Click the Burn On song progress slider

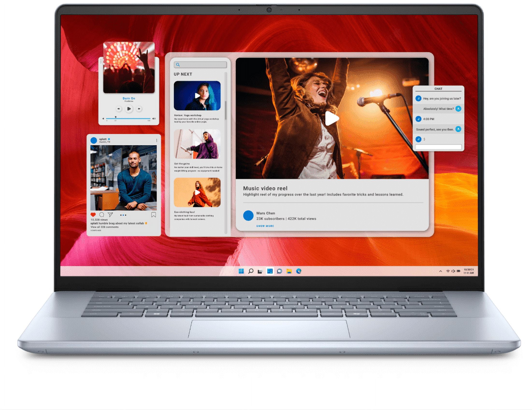(x=128, y=119)
